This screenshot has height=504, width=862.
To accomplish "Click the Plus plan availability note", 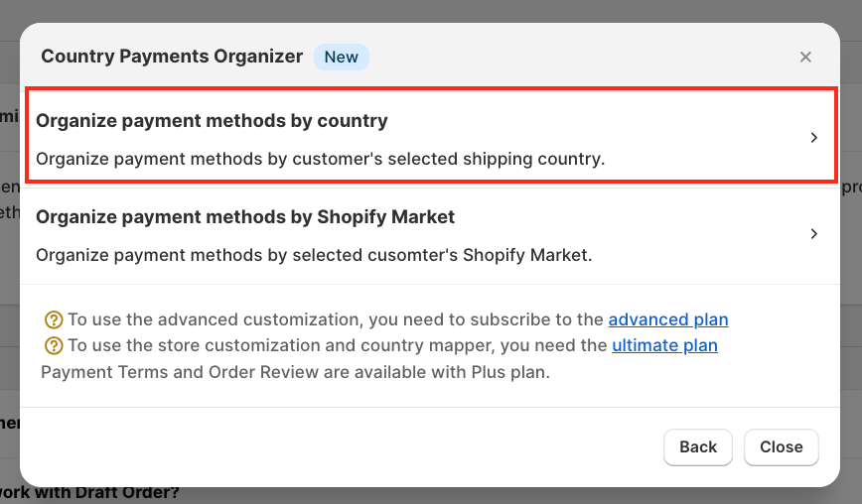I will 295,373.
